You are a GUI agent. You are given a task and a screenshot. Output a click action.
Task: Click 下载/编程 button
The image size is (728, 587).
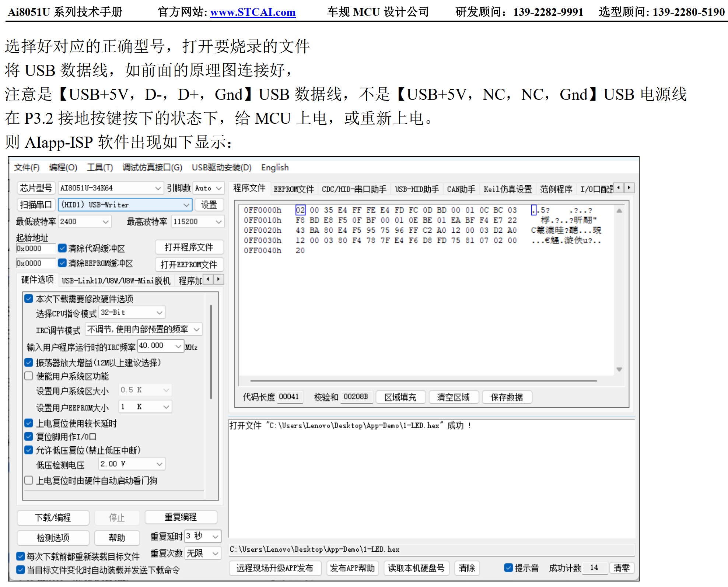(53, 517)
